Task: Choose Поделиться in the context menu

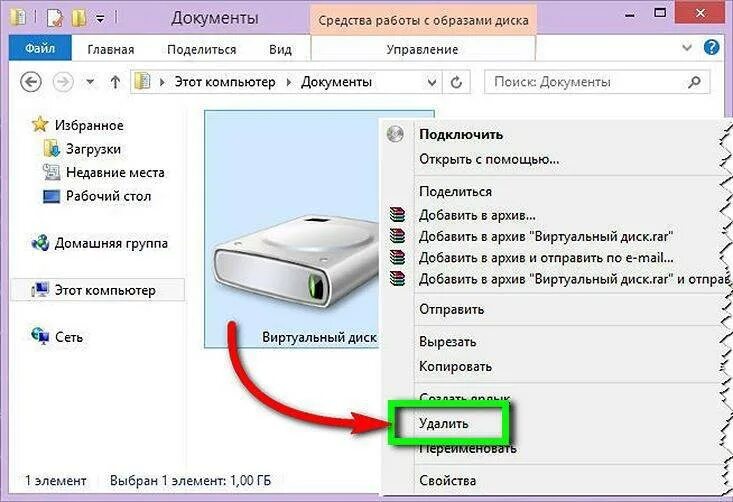Action: [x=455, y=192]
